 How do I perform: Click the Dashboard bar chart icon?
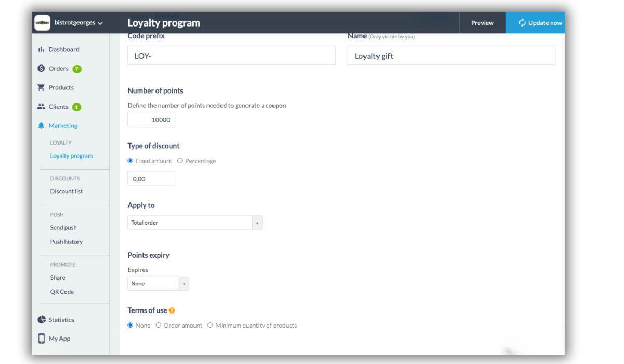point(41,50)
